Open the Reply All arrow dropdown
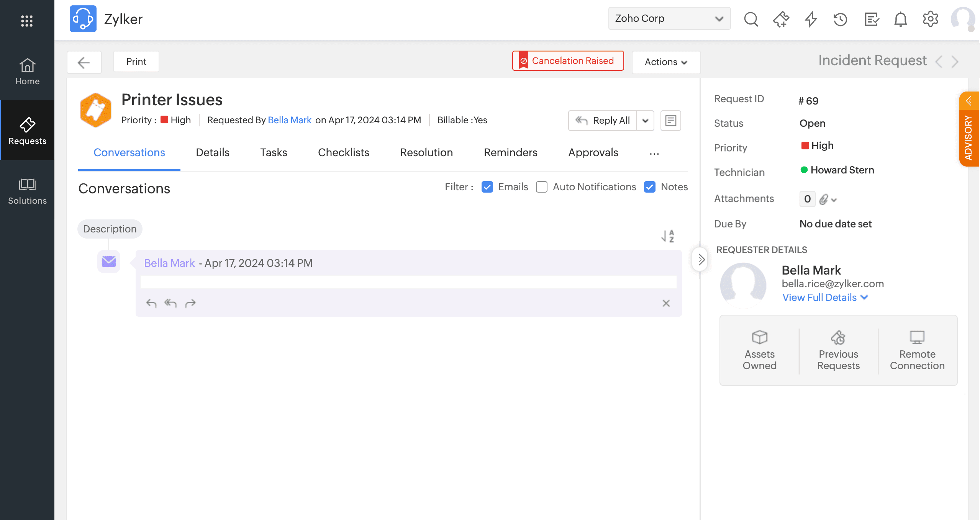The image size is (980, 520). point(645,121)
